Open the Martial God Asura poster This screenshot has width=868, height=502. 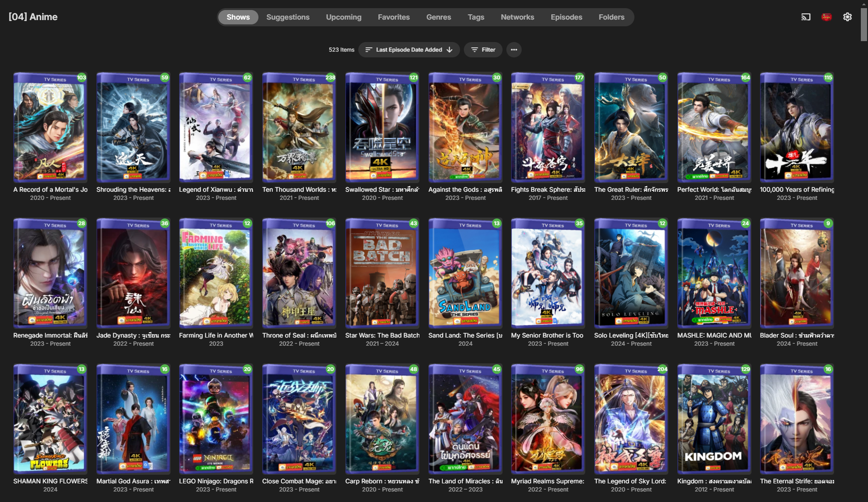point(133,419)
